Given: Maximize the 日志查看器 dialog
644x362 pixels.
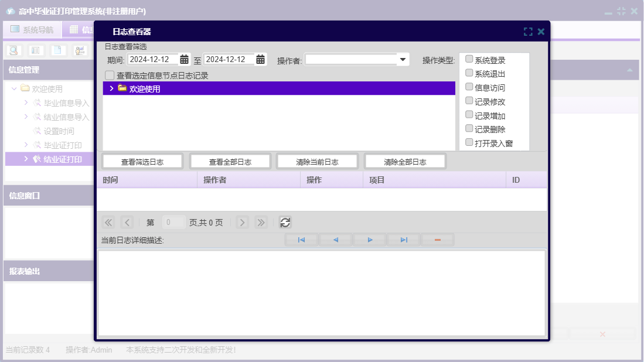Looking at the screenshot, I should 528,32.
